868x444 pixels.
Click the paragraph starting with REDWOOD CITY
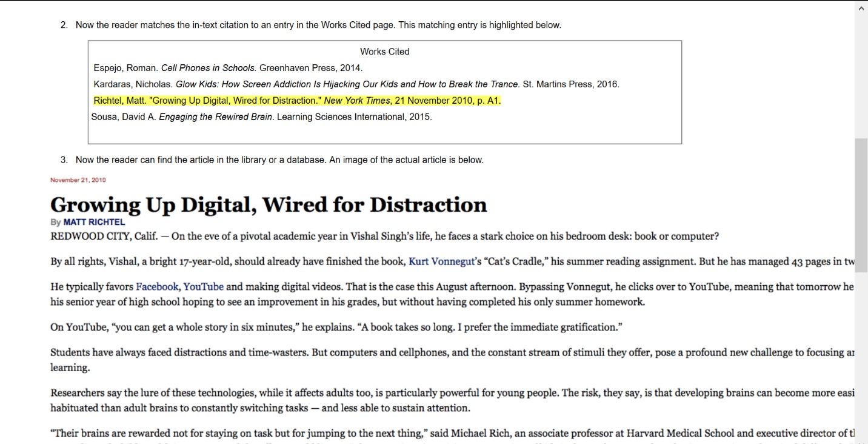[384, 237]
